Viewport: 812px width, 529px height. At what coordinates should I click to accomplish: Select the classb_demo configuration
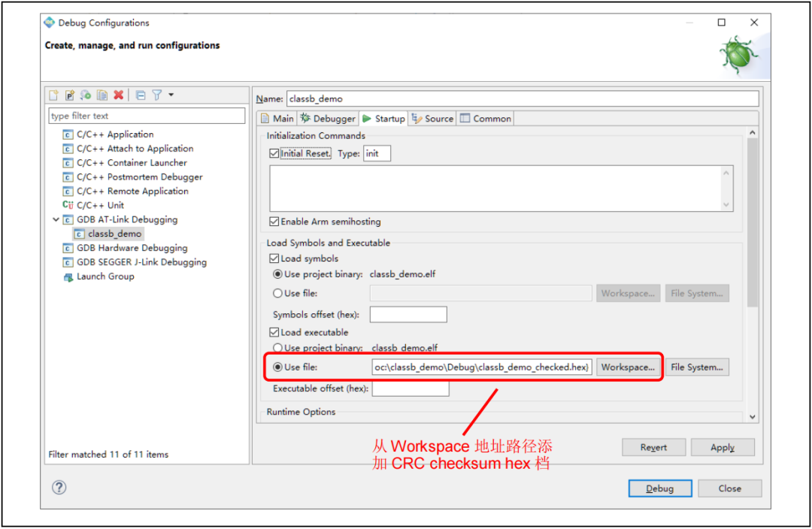108,234
